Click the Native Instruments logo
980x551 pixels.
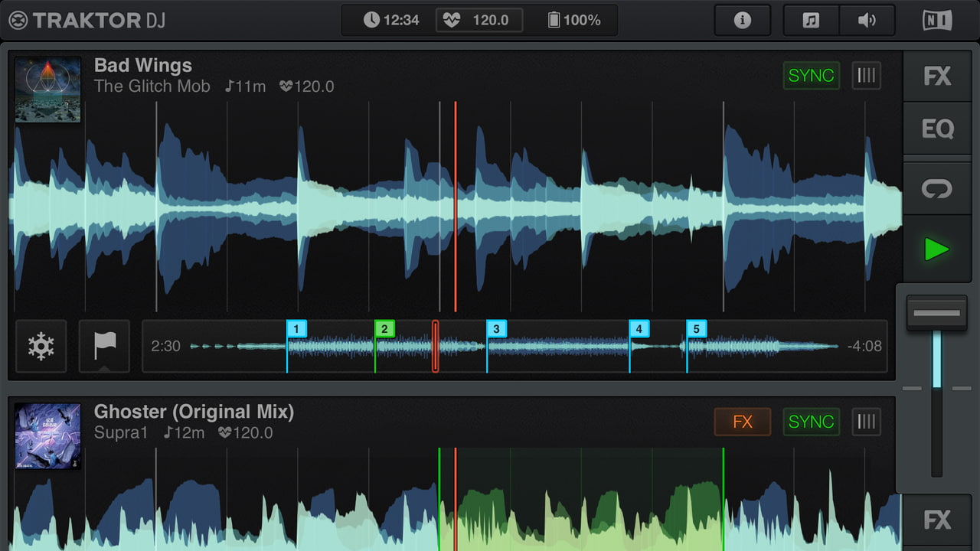click(x=936, y=20)
